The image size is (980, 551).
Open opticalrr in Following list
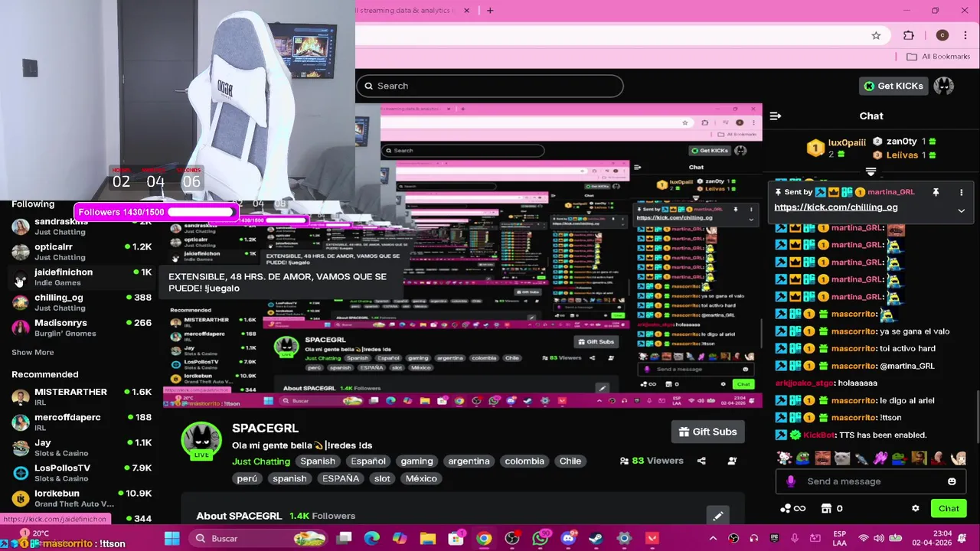80,251
